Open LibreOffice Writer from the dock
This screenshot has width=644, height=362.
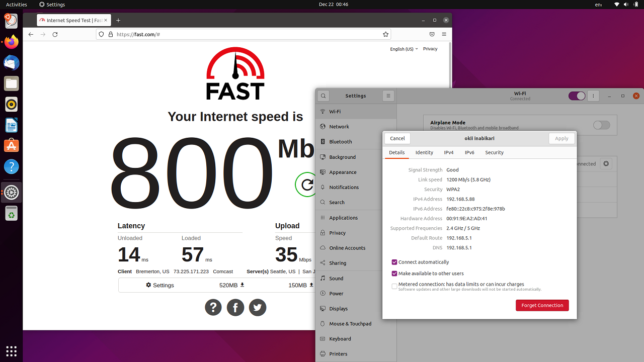(x=11, y=125)
